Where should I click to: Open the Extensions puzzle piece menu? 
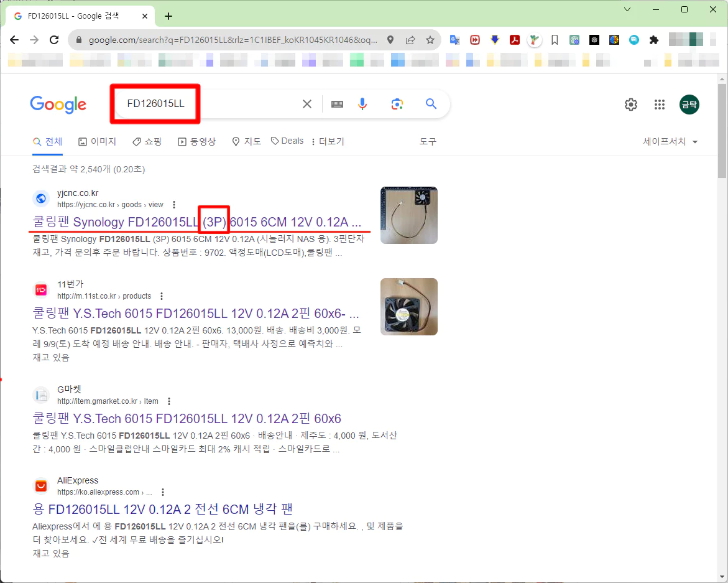[x=654, y=40]
